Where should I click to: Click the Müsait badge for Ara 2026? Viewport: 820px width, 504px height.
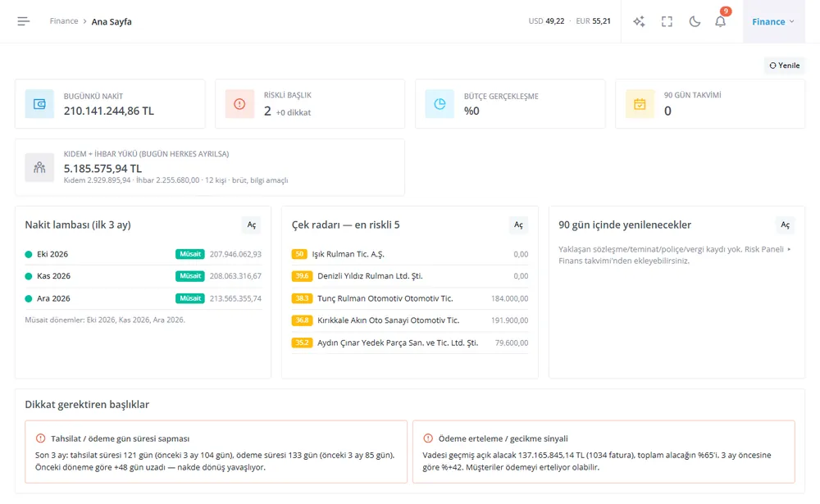(190, 298)
